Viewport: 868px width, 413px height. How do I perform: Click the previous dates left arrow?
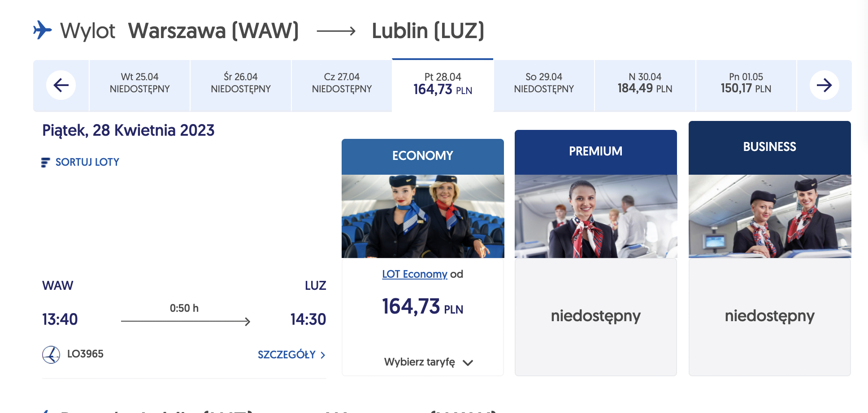pos(61,85)
